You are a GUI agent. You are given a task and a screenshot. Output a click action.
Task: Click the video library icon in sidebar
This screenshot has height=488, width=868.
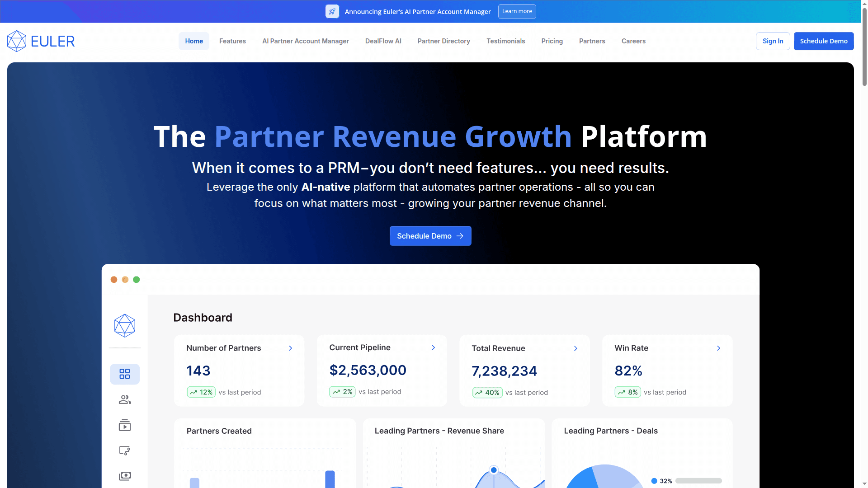coord(125,425)
